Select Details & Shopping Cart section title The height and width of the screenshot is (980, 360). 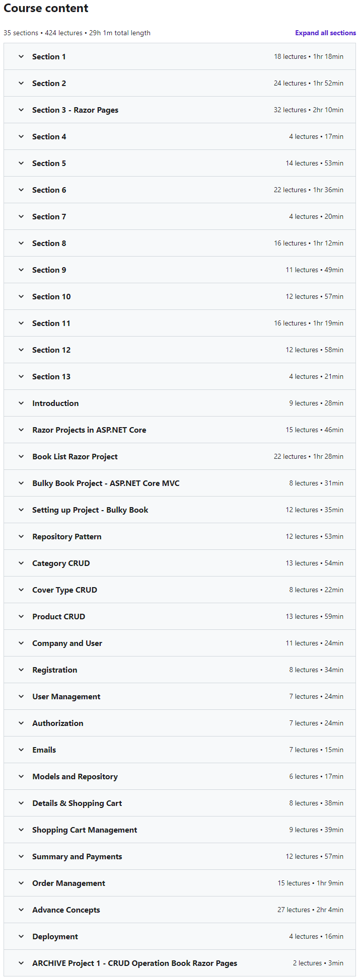coord(77,803)
